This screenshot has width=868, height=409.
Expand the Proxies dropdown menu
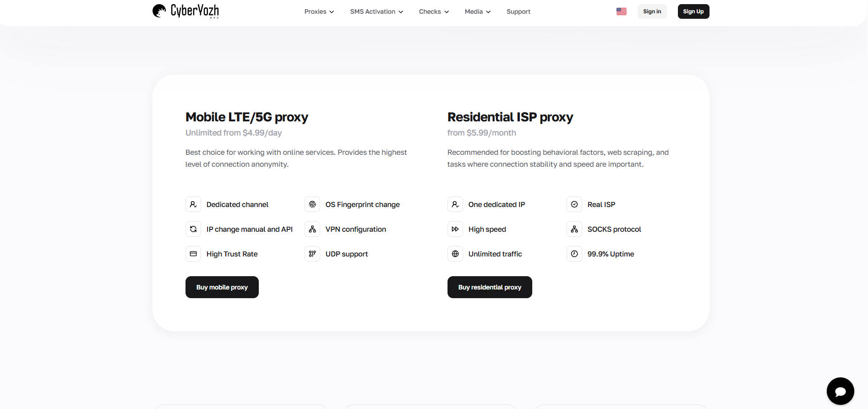click(319, 11)
